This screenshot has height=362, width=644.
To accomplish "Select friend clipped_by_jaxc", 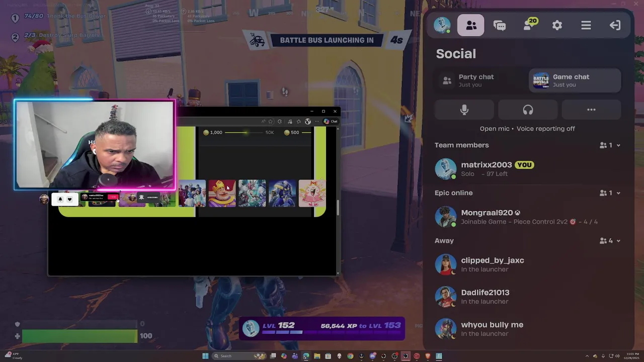I will click(x=528, y=264).
